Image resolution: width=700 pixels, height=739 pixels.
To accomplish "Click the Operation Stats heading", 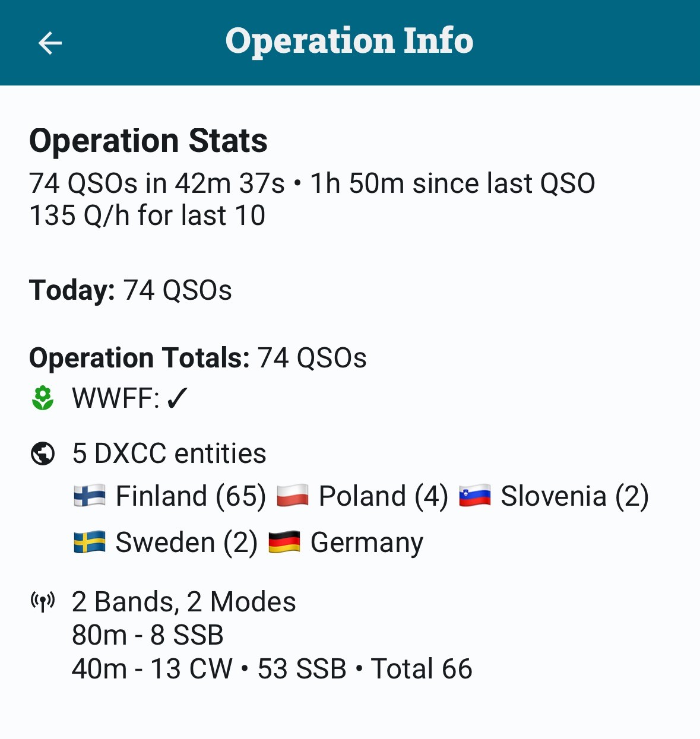I will (148, 141).
